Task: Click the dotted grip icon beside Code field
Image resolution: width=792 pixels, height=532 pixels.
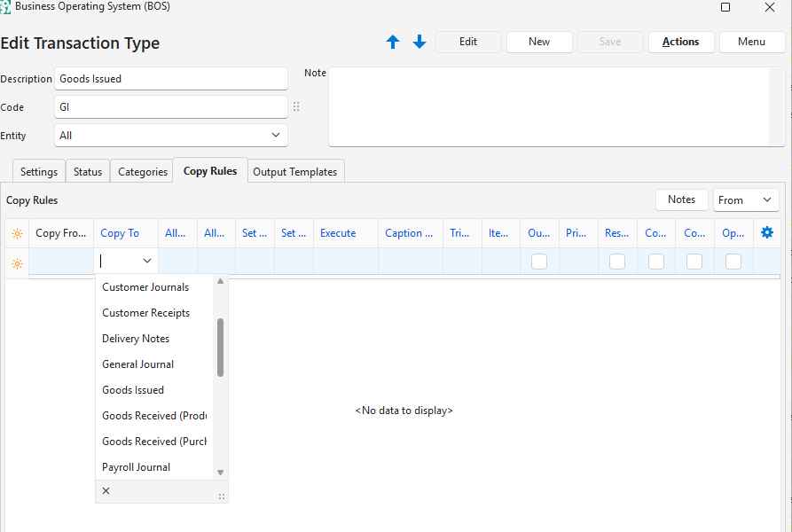Action: pos(296,106)
